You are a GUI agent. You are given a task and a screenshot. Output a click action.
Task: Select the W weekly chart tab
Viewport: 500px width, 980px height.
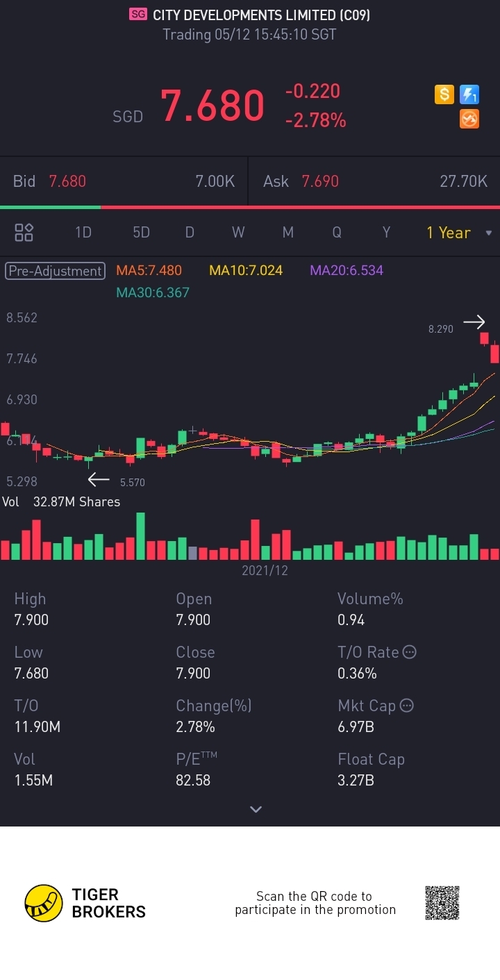[x=238, y=233]
